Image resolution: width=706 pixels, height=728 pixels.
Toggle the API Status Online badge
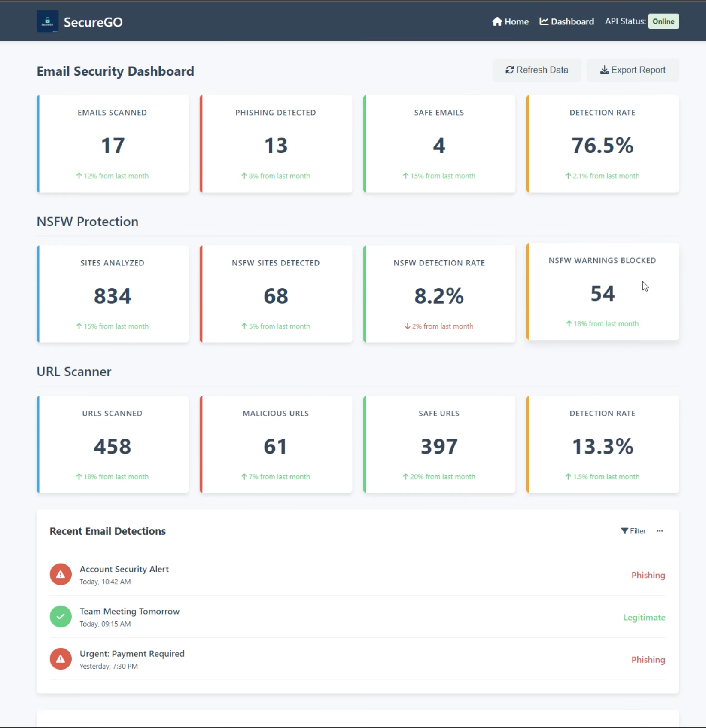tap(663, 21)
